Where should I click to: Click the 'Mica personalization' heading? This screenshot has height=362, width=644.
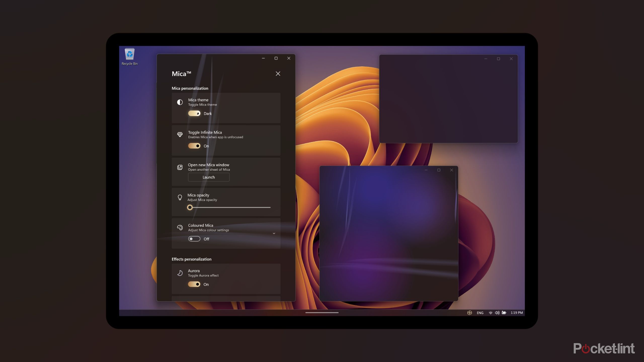(190, 88)
